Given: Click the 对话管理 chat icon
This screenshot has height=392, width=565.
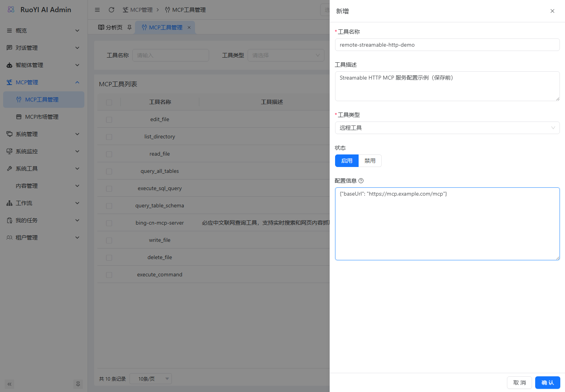Looking at the screenshot, I should (9, 48).
